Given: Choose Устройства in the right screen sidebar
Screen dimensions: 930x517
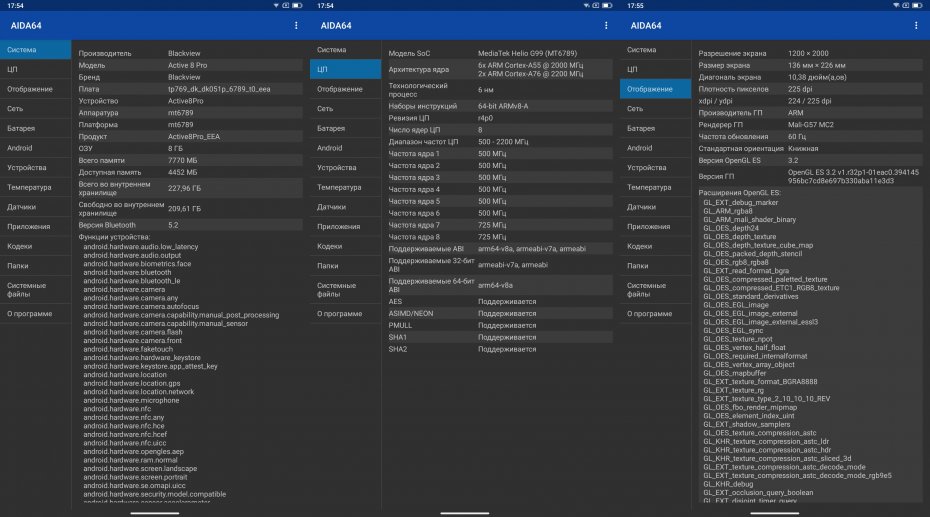Looking at the screenshot, I should [x=645, y=167].
